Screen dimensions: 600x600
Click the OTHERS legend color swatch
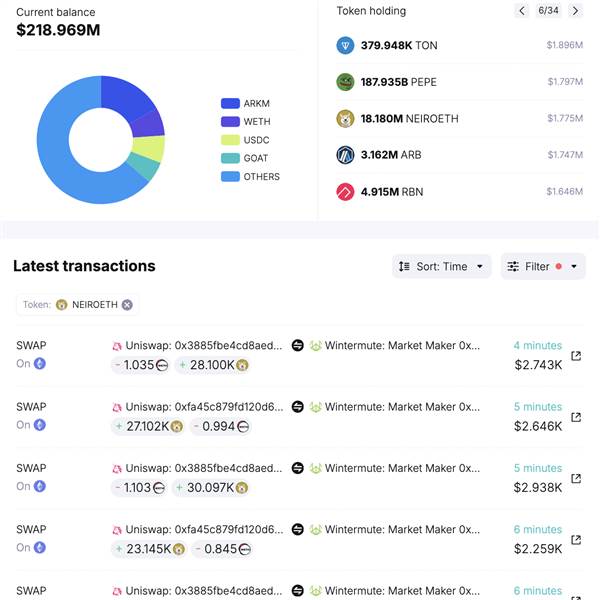pyautogui.click(x=230, y=176)
